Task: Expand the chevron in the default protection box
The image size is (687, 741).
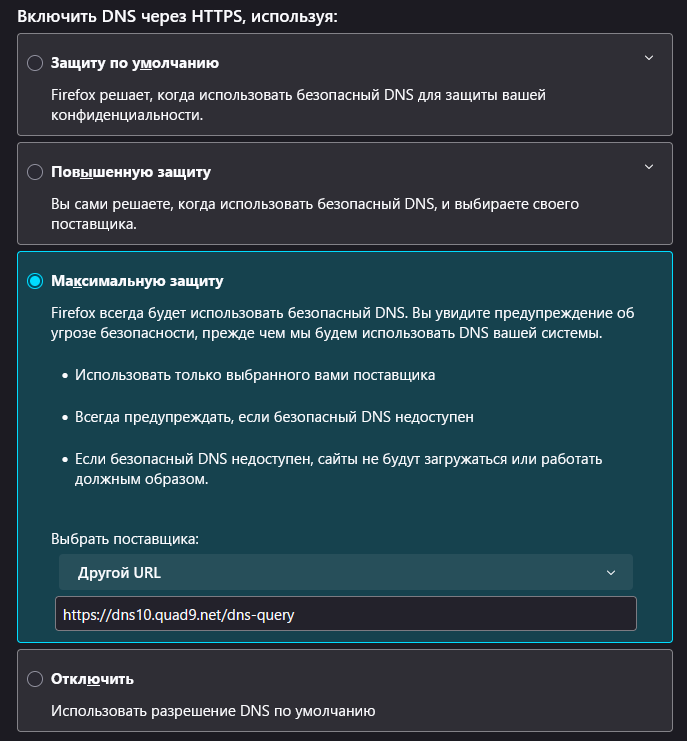Action: (649, 58)
